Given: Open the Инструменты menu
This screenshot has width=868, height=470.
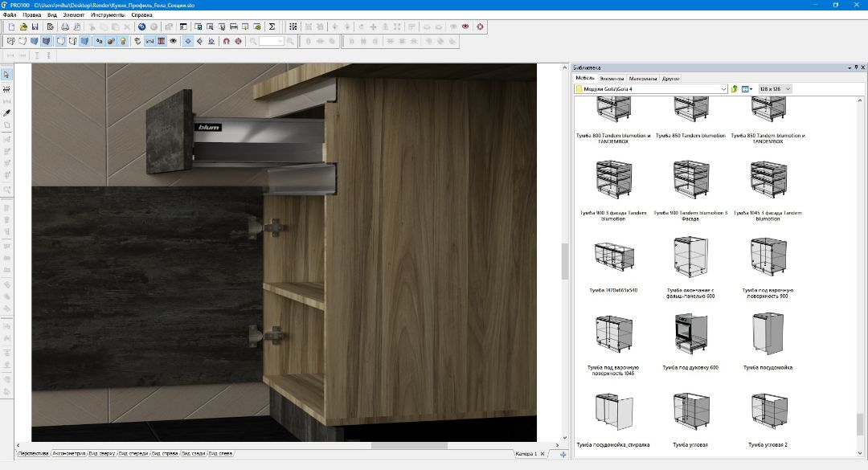Looking at the screenshot, I should pos(107,15).
